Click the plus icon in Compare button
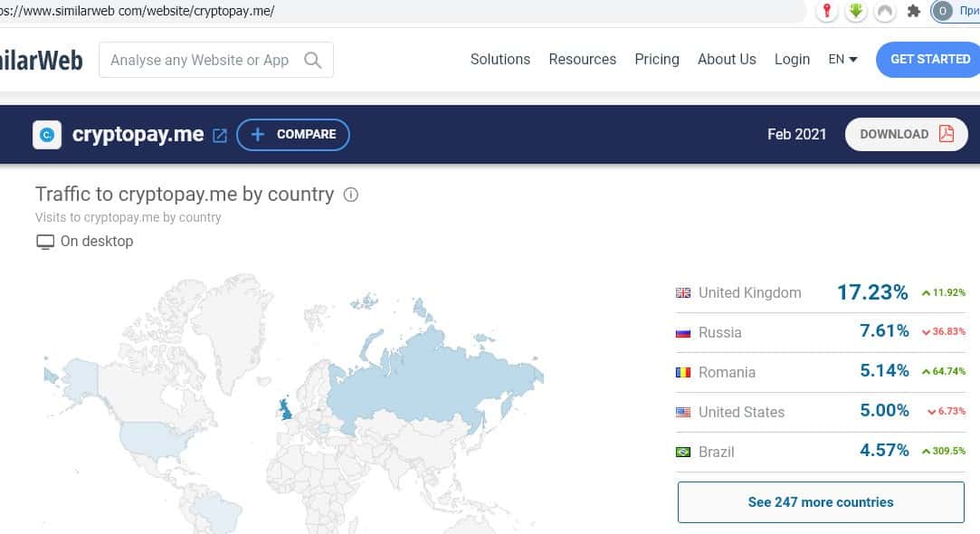The width and height of the screenshot is (980, 534). [258, 135]
